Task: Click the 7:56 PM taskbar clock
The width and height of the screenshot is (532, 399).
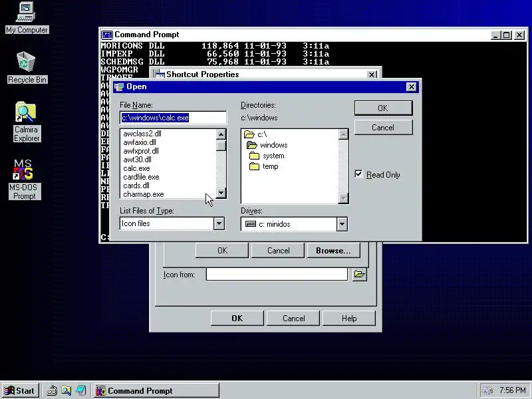Action: [x=512, y=390]
